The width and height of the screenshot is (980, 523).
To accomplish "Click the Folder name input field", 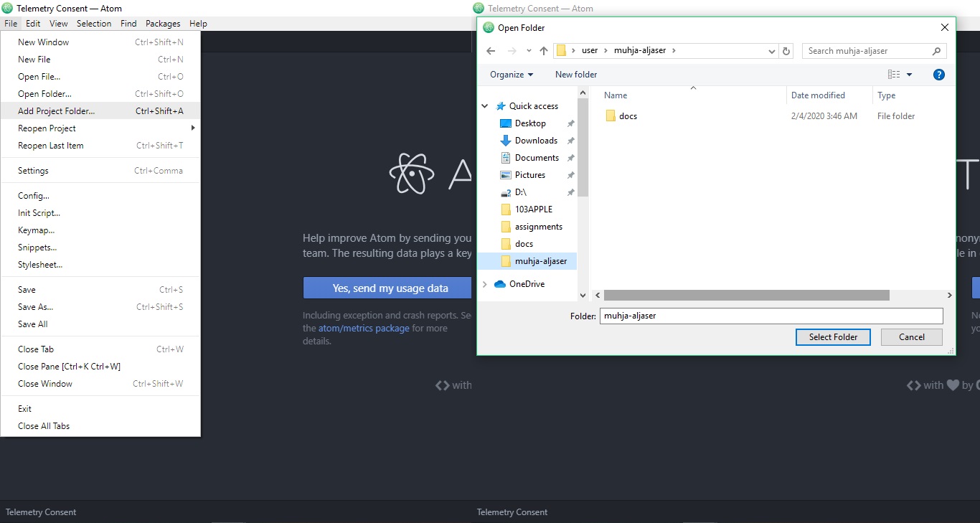I will click(771, 316).
